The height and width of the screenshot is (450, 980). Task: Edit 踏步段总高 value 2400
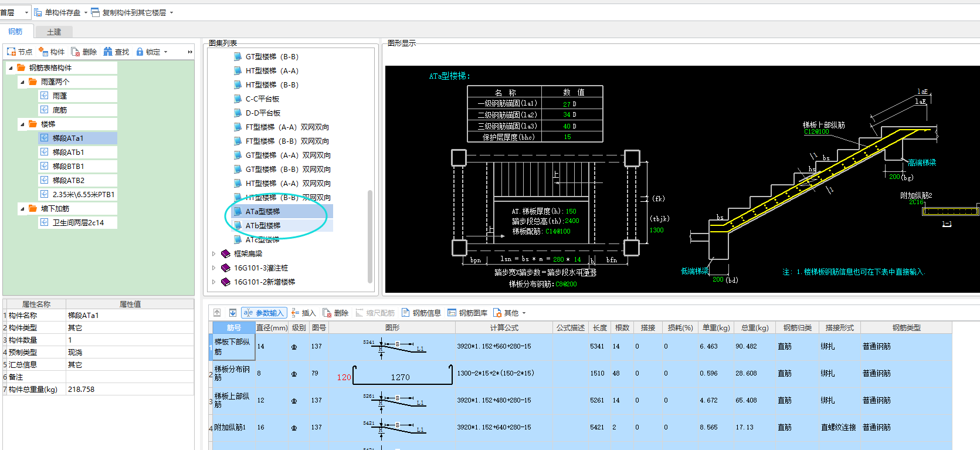572,221
